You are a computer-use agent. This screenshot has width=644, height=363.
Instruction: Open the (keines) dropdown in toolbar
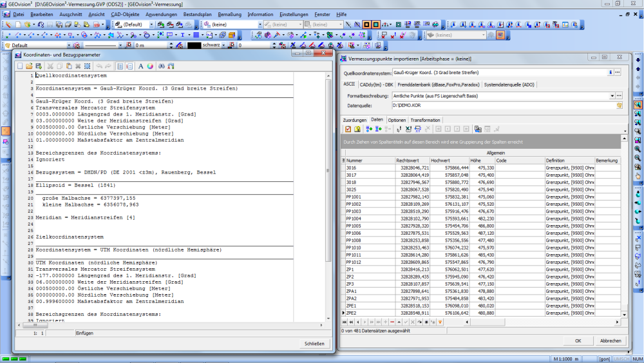483,35
